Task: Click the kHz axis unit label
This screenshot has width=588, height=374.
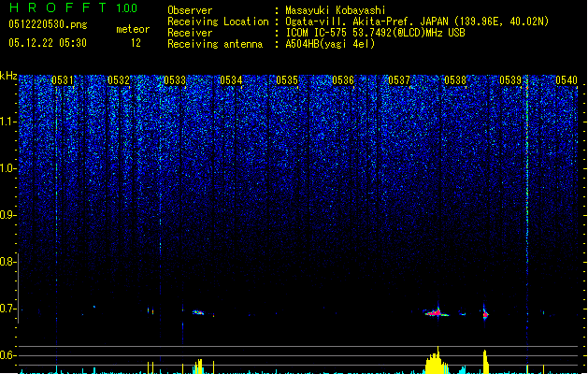Action: click(x=8, y=76)
